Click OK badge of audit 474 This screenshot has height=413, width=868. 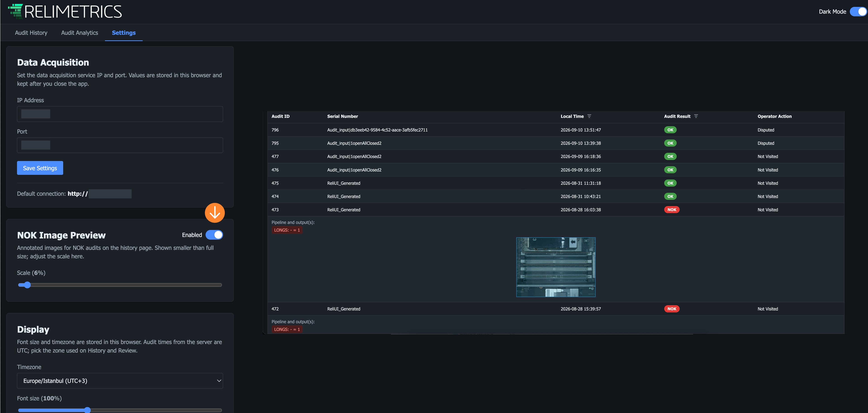coord(670,197)
